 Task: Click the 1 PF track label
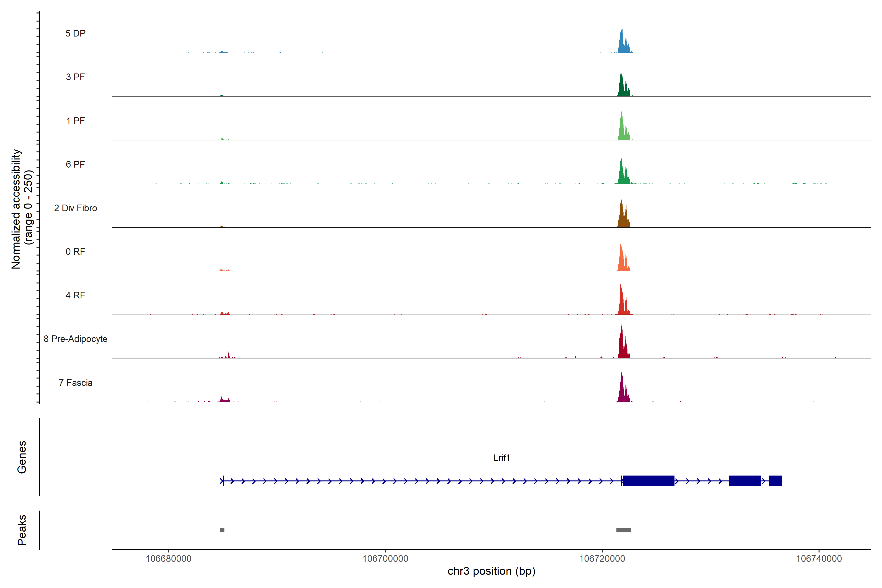[75, 121]
